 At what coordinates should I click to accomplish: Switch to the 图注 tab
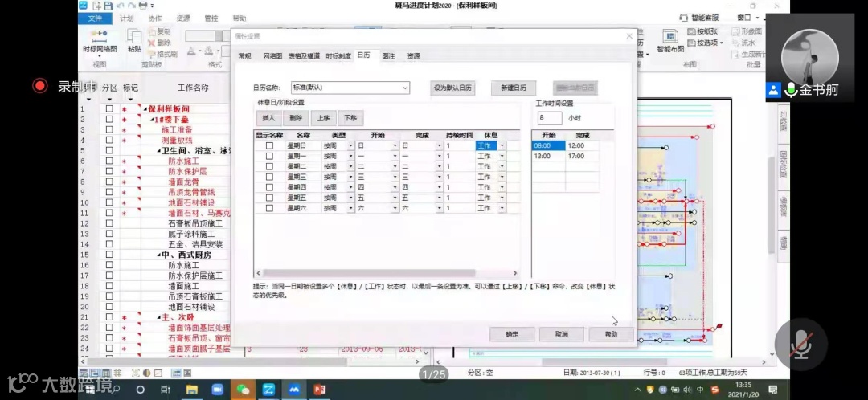coord(389,56)
